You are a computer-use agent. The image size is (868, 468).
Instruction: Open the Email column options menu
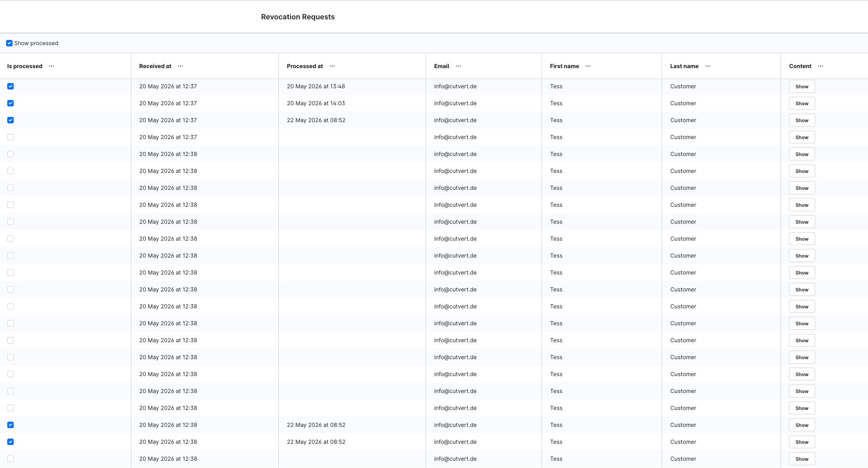coord(458,66)
